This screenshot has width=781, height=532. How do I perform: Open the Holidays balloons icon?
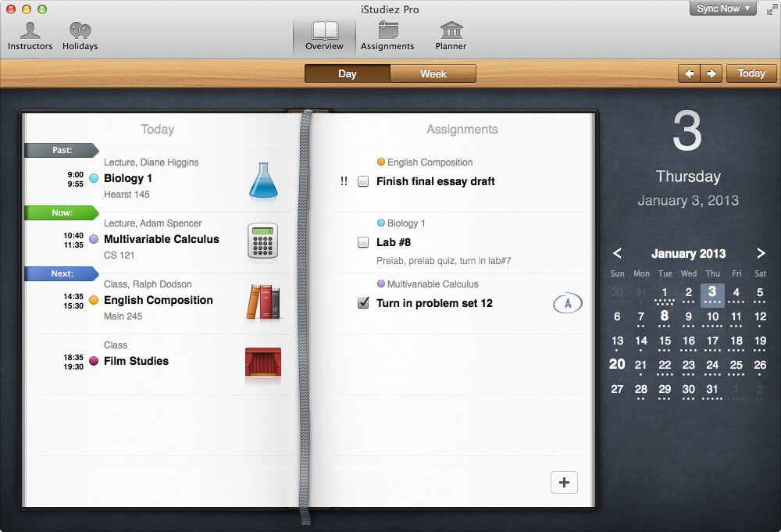(80, 36)
